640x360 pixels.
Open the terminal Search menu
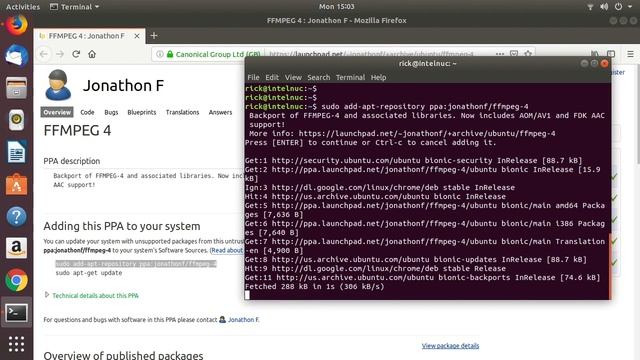pos(318,77)
